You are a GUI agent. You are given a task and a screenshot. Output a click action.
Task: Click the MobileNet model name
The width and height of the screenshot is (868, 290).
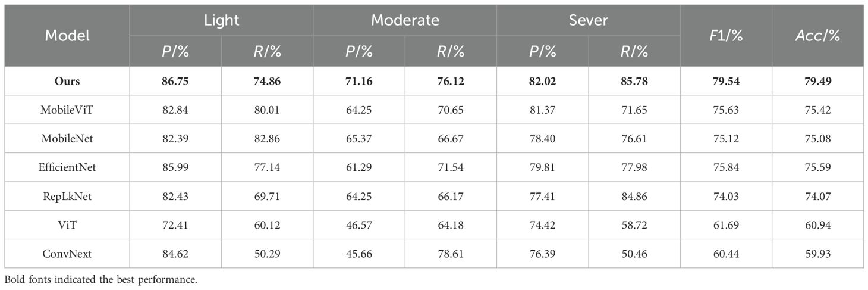(x=67, y=138)
